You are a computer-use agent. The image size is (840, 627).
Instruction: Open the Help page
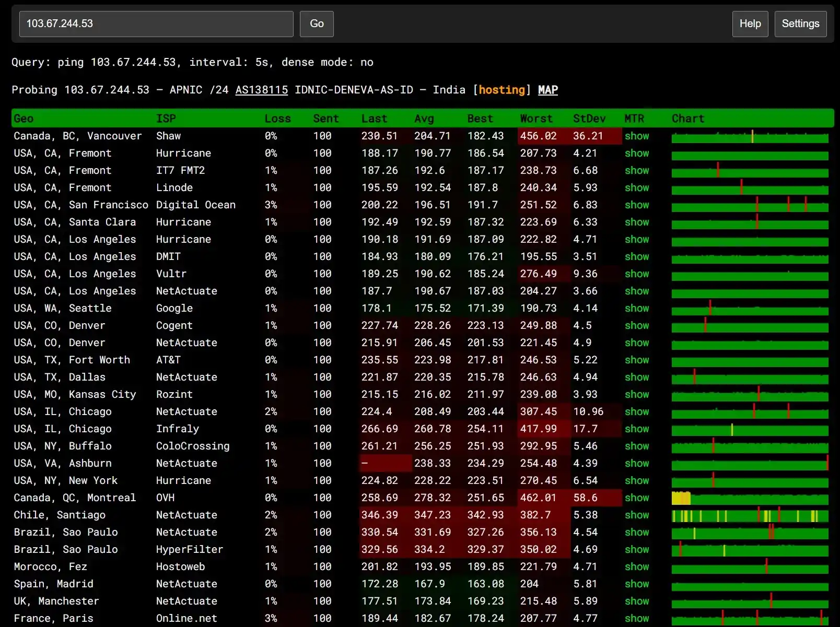tap(750, 23)
